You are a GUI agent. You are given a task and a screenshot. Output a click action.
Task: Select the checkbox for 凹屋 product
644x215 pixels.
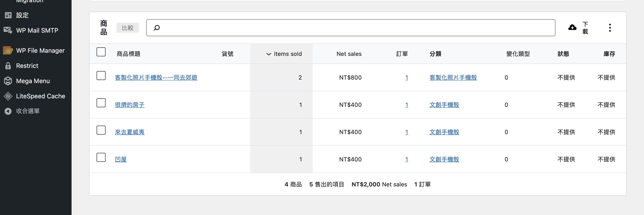pos(101,158)
